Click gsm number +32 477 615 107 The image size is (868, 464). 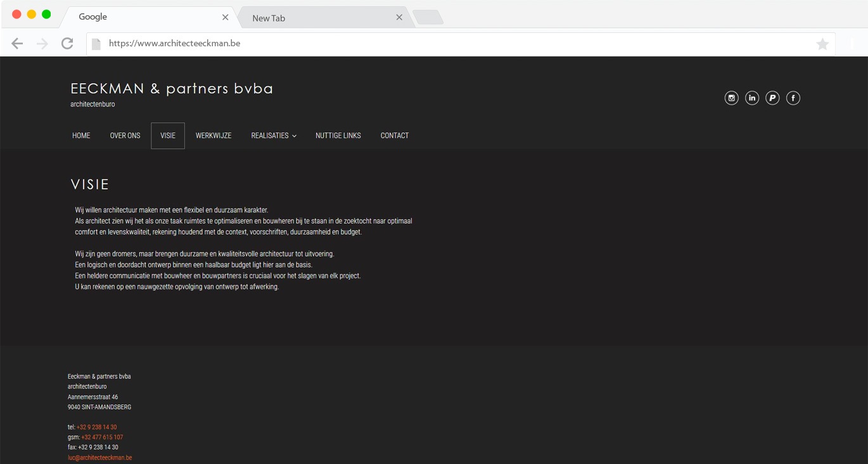click(x=102, y=437)
